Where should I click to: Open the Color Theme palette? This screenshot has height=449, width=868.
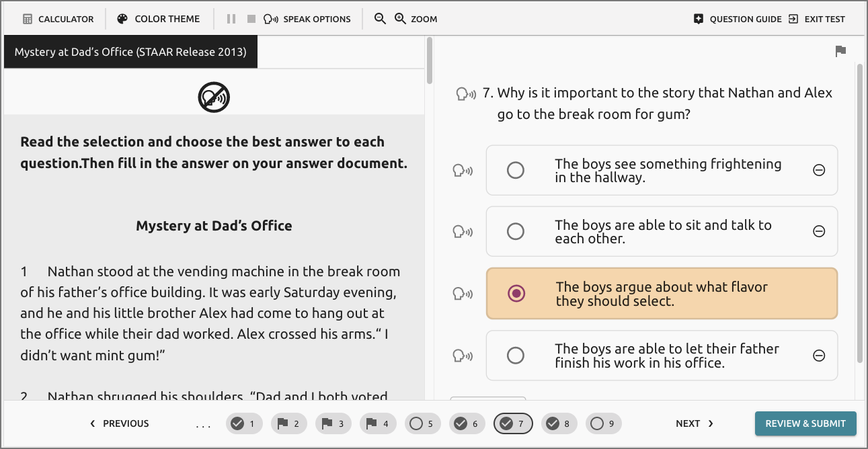158,19
